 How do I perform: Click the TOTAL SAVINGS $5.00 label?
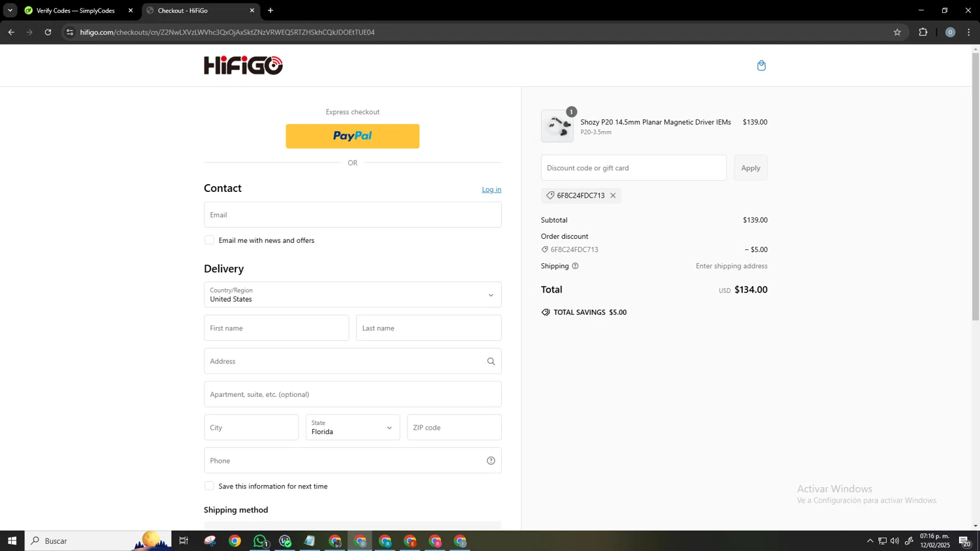[x=583, y=312]
